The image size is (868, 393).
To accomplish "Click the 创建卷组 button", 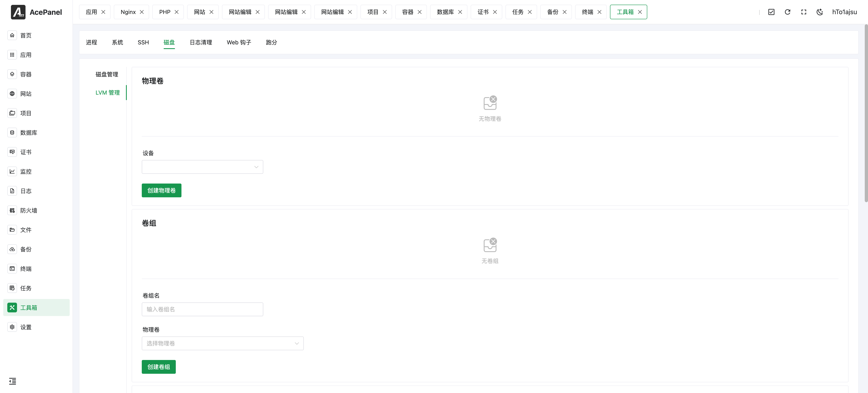I will [x=159, y=367].
